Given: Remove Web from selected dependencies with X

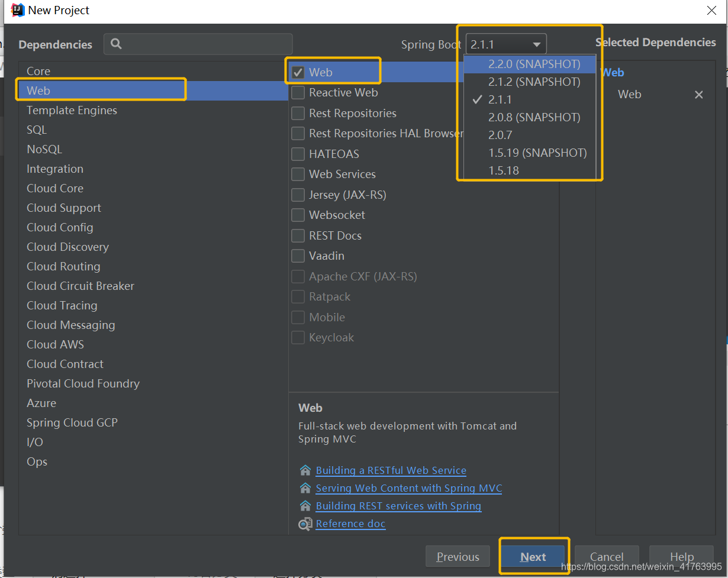Looking at the screenshot, I should point(699,95).
